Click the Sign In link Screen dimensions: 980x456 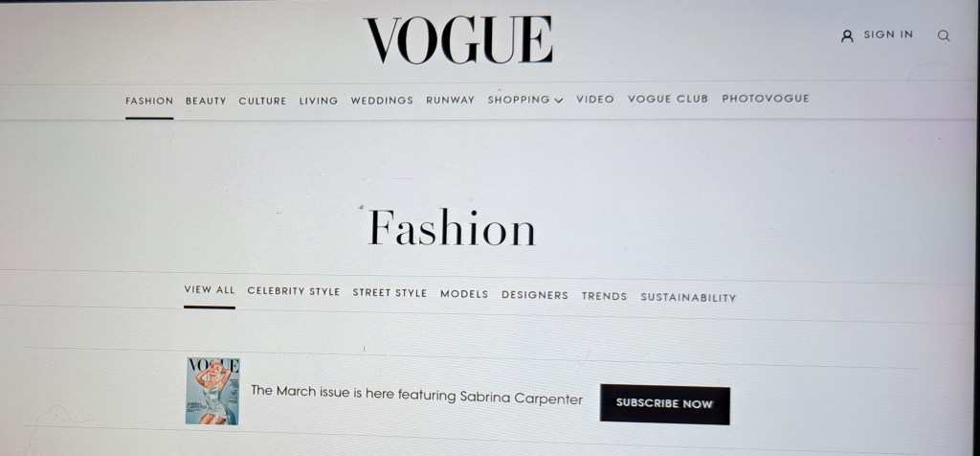coord(888,35)
